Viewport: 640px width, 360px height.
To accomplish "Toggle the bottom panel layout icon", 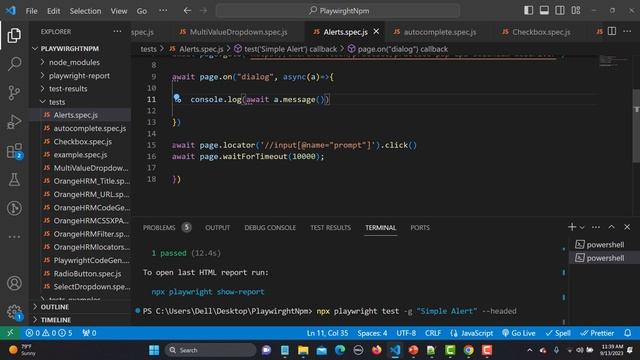I will coord(544,10).
